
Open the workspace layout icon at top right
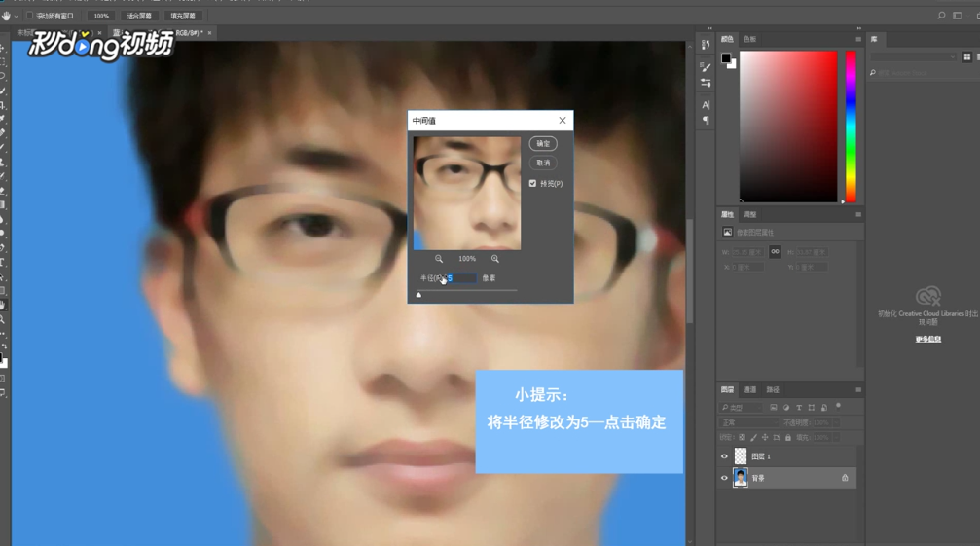[x=958, y=16]
